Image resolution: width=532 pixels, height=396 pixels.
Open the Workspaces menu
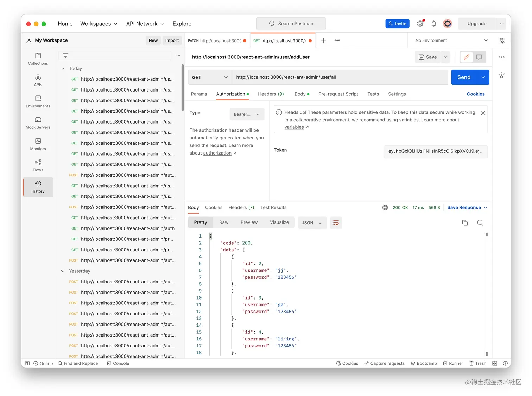point(99,24)
